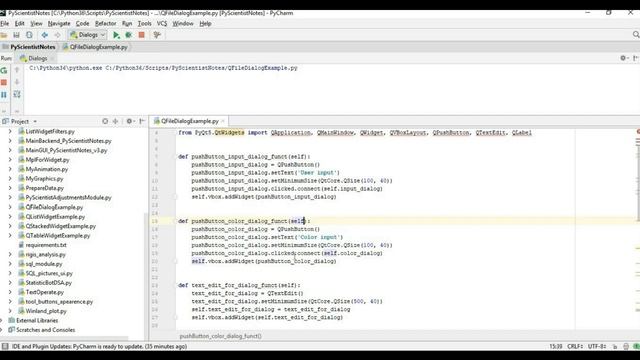Open the Dialogs run configuration dropdown
The width and height of the screenshot is (640, 360).
click(x=87, y=35)
